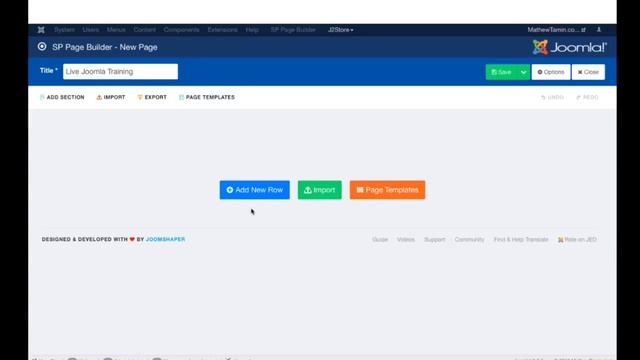The height and width of the screenshot is (360, 640).
Task: Click Export in the toolbar
Action: pyautogui.click(x=152, y=97)
